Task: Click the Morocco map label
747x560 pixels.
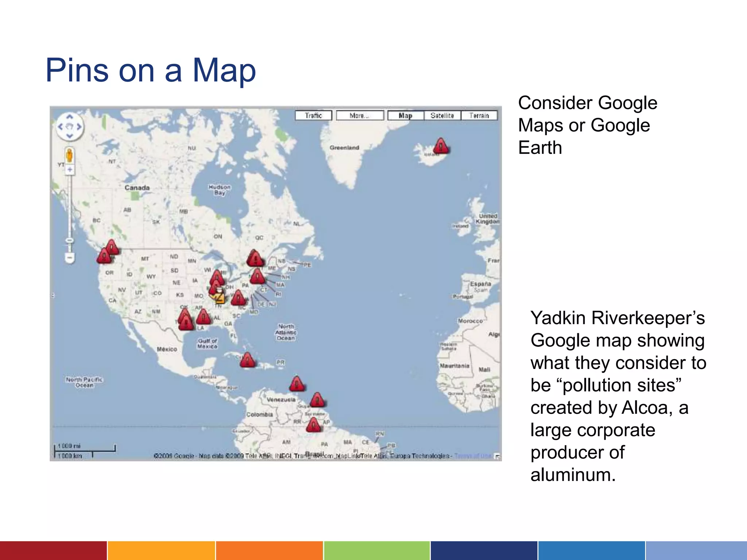Action: point(470,321)
